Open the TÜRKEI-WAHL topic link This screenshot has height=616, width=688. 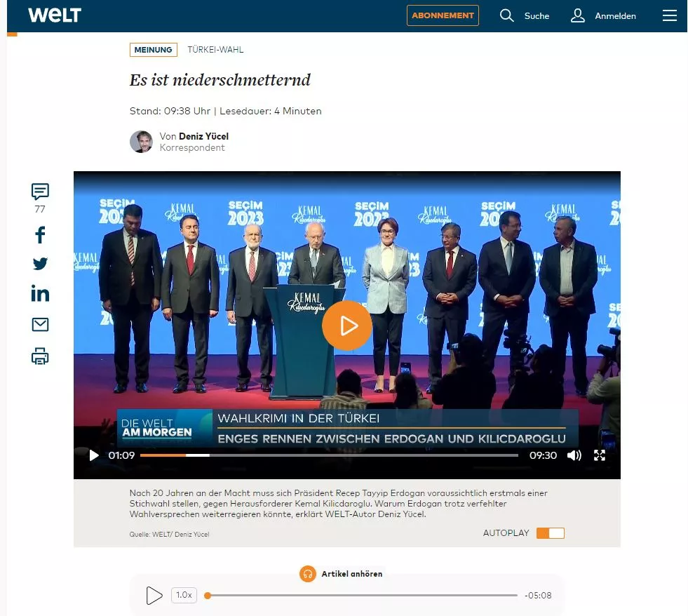click(x=215, y=50)
